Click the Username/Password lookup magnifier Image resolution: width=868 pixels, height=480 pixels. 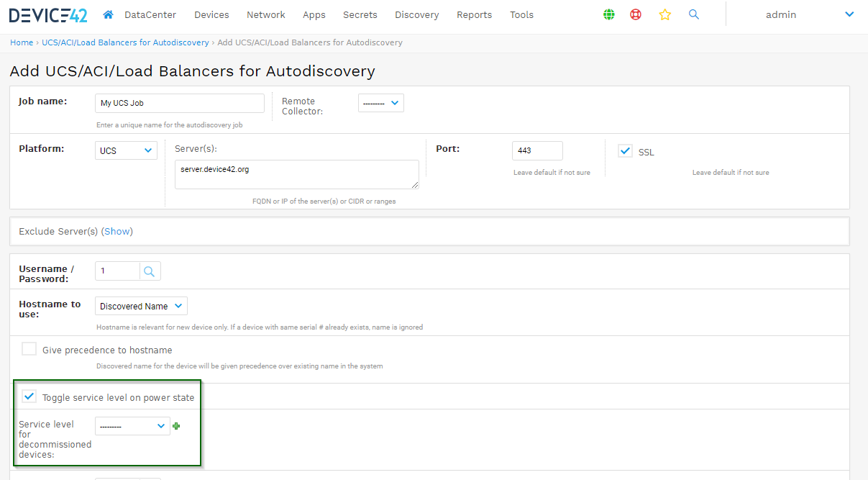tap(150, 271)
